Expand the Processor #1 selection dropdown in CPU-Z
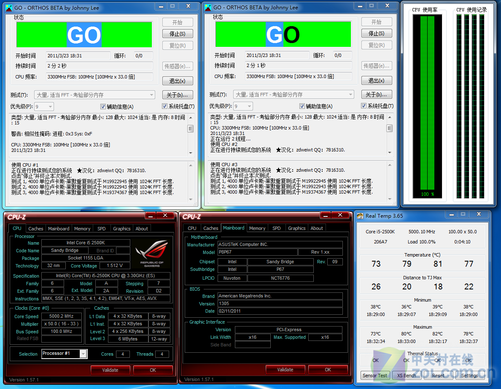Image resolution: width=501 pixels, height=389 pixels. [84, 354]
